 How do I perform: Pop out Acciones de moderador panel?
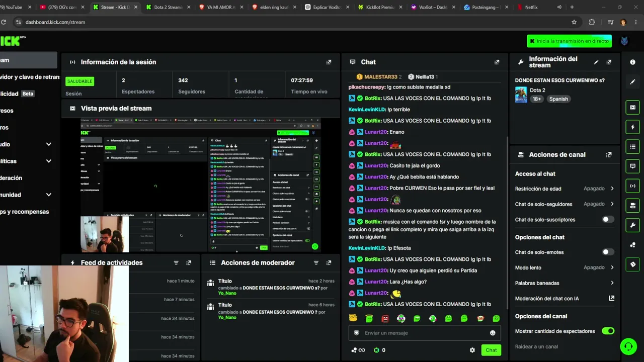[x=329, y=262]
